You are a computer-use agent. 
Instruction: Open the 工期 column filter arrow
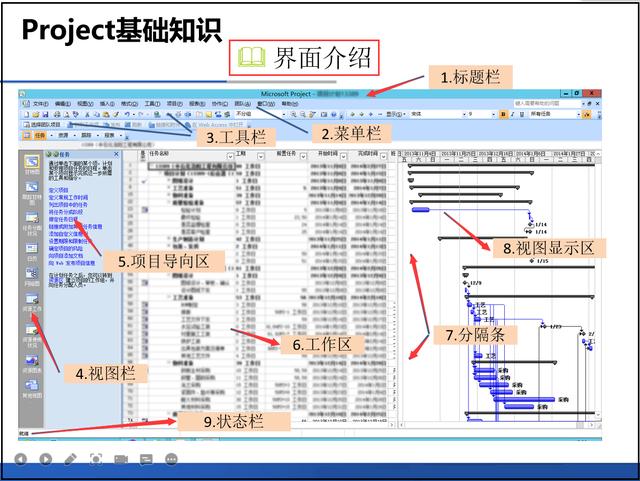(260, 156)
